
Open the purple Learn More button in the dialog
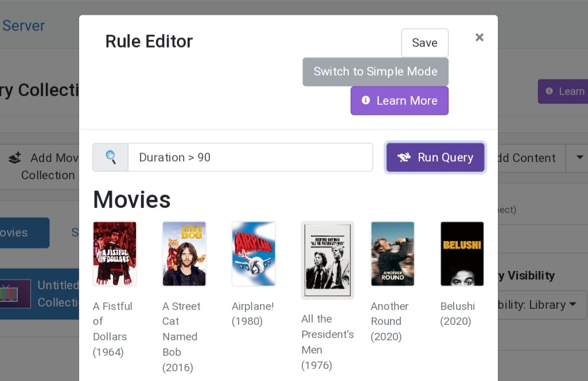click(x=399, y=101)
